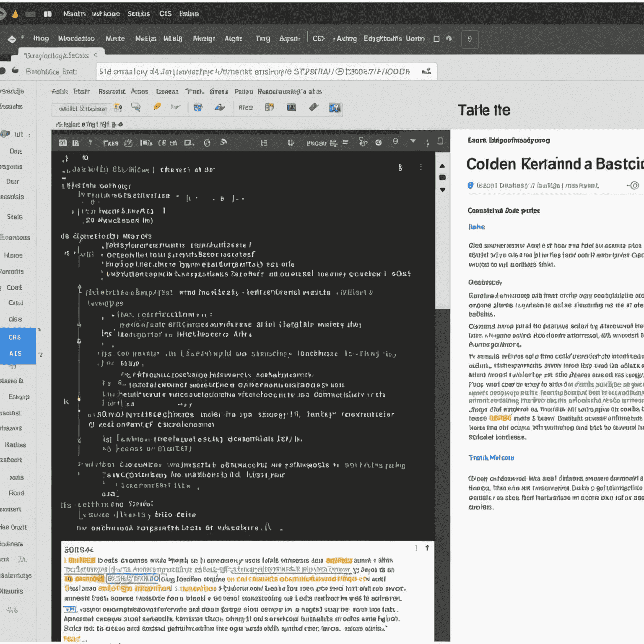Close the open document tab
The width and height of the screenshot is (644, 644).
click(96, 55)
